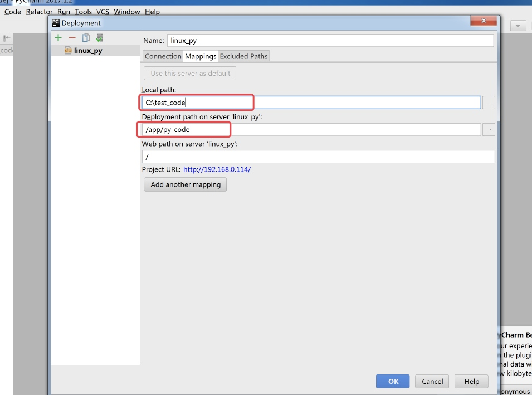Open the Refactor menu
532x395 pixels.
point(40,12)
